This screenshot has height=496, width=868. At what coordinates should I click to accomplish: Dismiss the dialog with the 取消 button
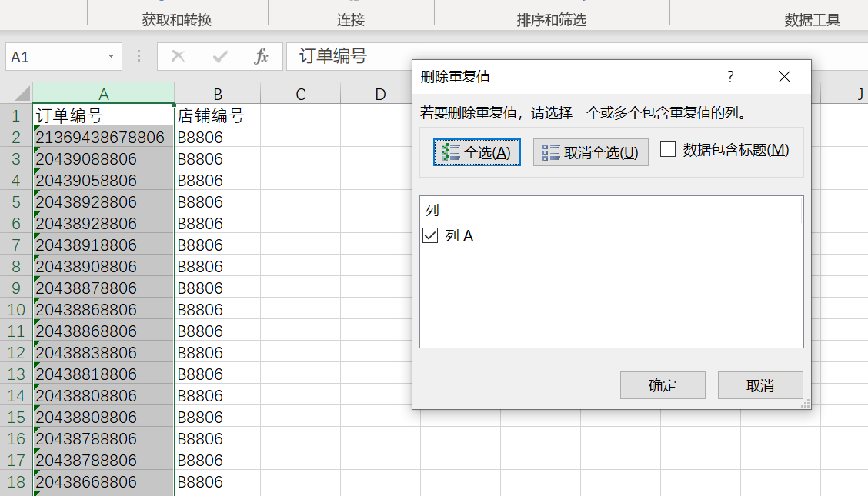coord(760,385)
